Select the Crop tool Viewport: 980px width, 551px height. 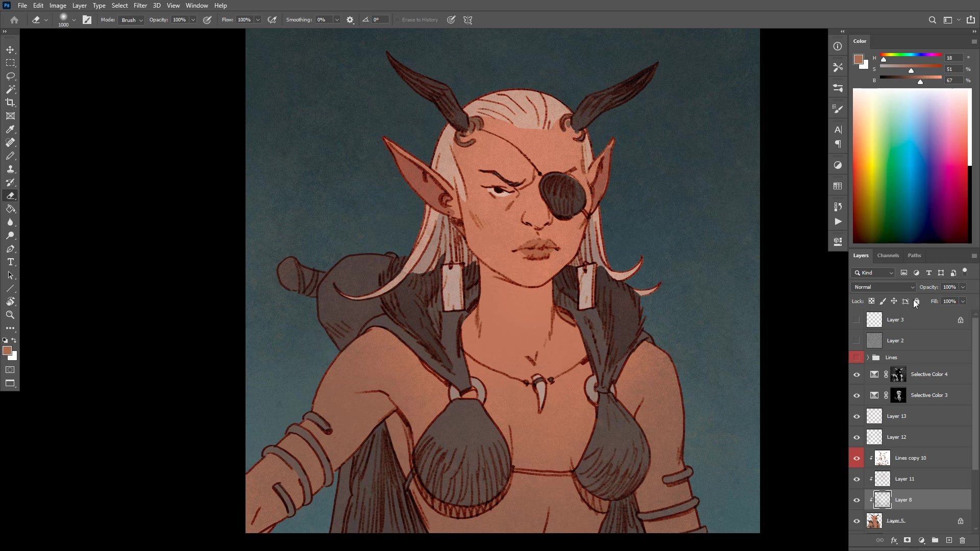tap(10, 103)
